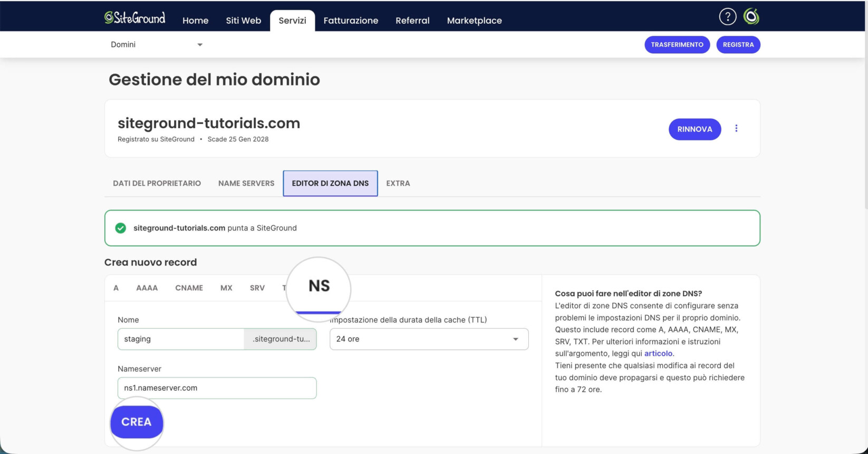Screen dimensions: 868x454
Task: Select the CNAME record type tab
Action: tap(189, 288)
